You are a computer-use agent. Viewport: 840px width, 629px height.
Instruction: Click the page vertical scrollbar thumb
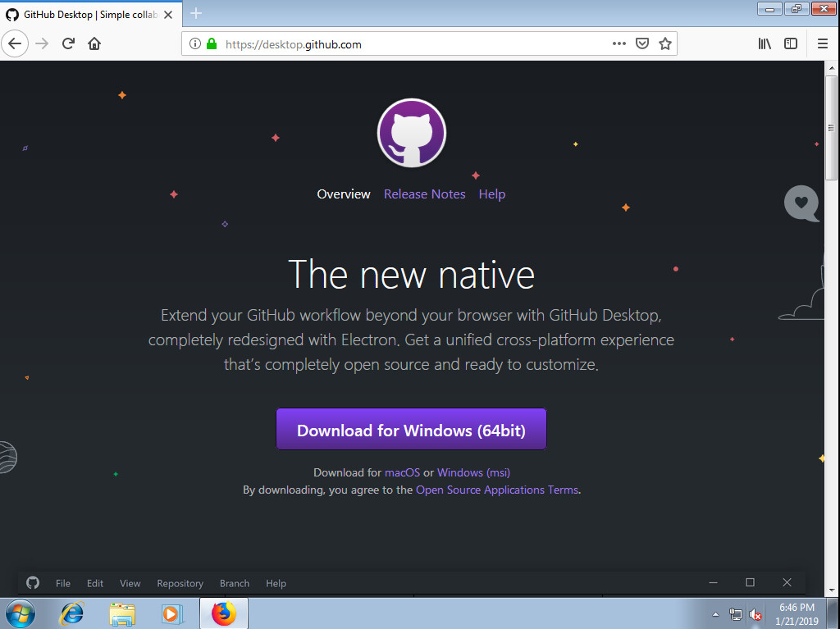click(x=832, y=128)
